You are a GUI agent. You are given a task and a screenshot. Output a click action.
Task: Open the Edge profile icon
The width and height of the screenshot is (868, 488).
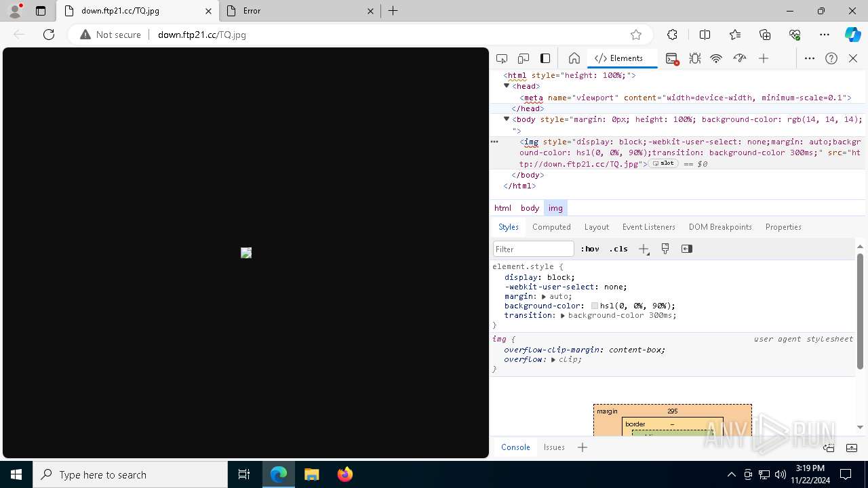pos(15,11)
